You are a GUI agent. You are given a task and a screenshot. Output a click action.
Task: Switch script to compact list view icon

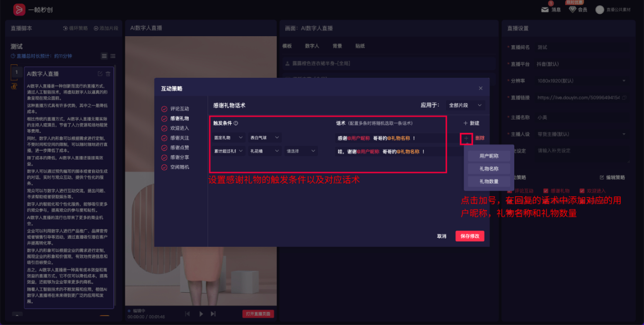tap(113, 56)
